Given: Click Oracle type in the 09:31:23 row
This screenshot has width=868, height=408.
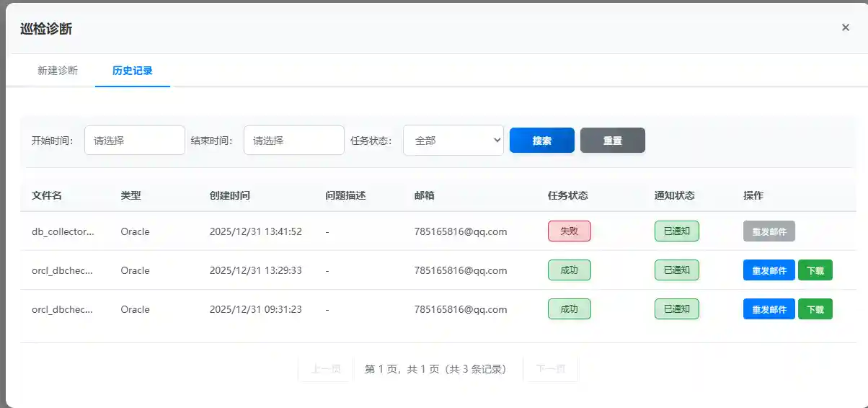Looking at the screenshot, I should click(x=136, y=309).
